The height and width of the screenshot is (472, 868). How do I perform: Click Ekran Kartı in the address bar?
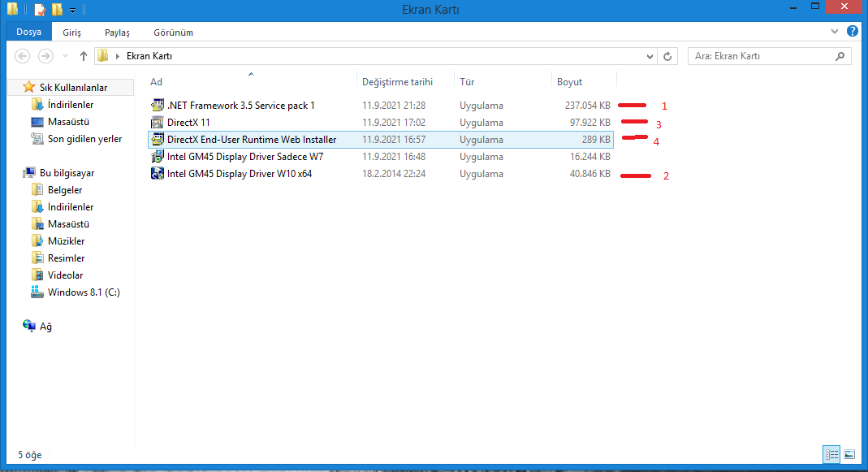(x=149, y=56)
